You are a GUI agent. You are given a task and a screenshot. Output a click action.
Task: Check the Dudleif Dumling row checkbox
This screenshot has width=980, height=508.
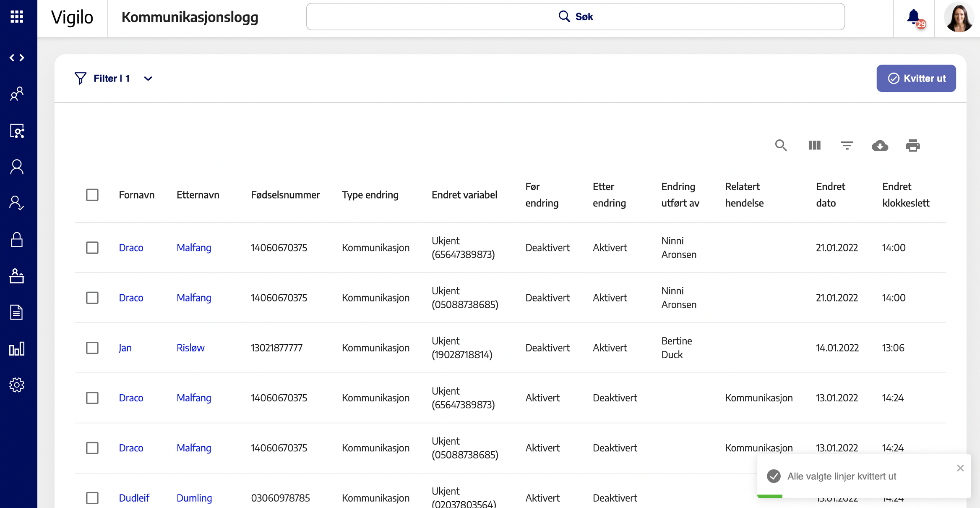click(92, 498)
